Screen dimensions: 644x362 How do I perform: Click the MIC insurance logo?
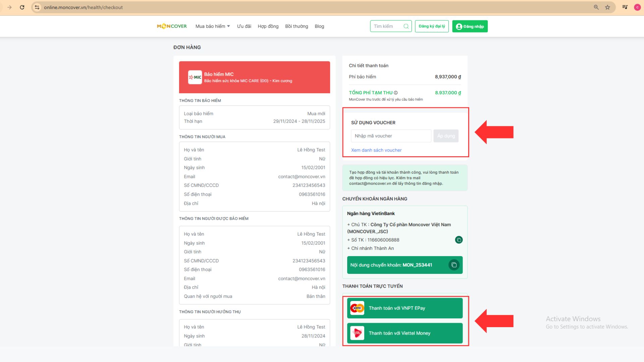pyautogui.click(x=195, y=77)
